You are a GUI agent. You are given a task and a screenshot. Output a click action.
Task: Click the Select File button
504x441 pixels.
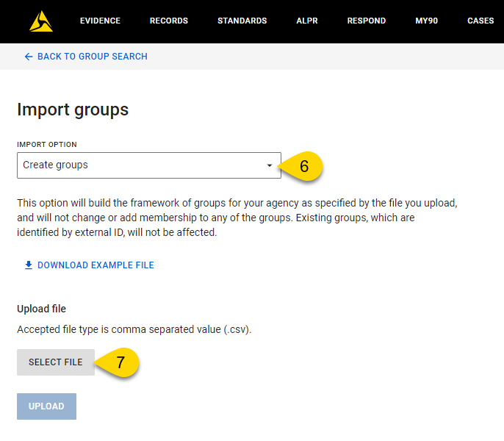click(56, 362)
